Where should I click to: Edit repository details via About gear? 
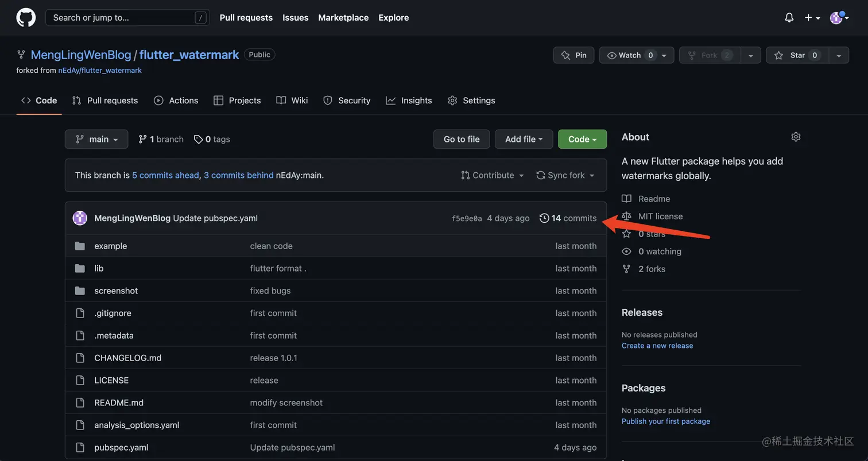click(x=796, y=137)
